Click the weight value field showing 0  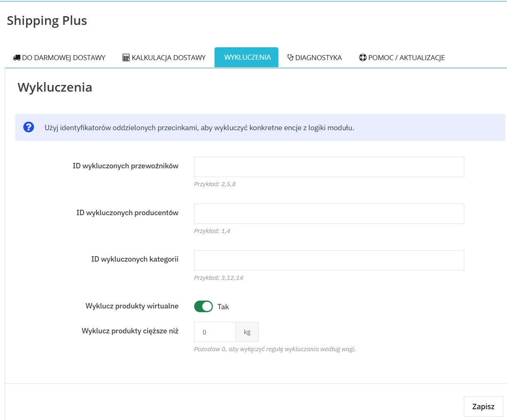point(214,332)
